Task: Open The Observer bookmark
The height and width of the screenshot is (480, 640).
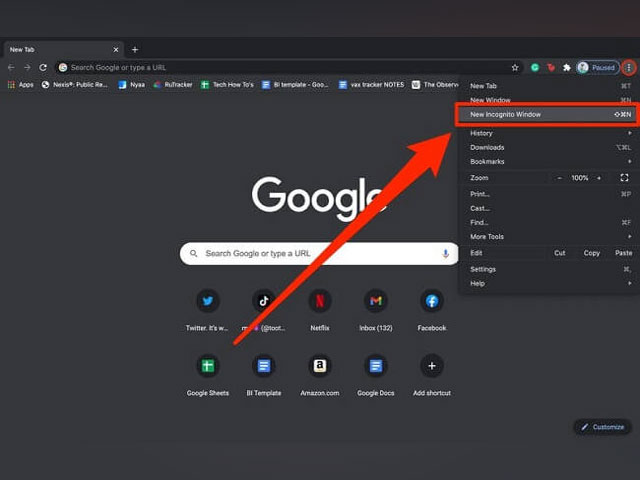Action: click(x=435, y=84)
